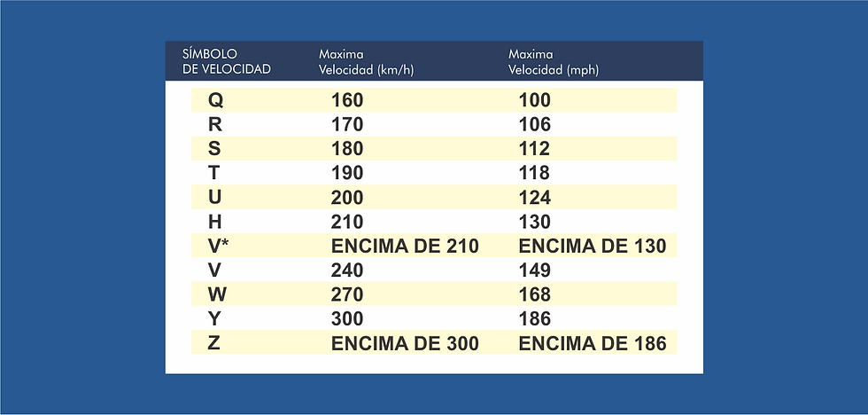Image resolution: width=868 pixels, height=415 pixels.
Task: Click the speed symbol letter H
Action: 215,222
